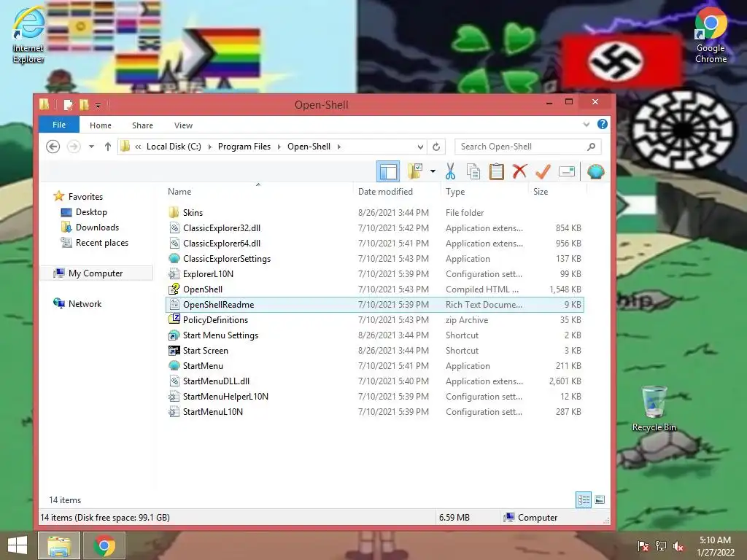747x560 pixels.
Task: Click Local Disk (C:) in address bar
Action: (x=174, y=147)
